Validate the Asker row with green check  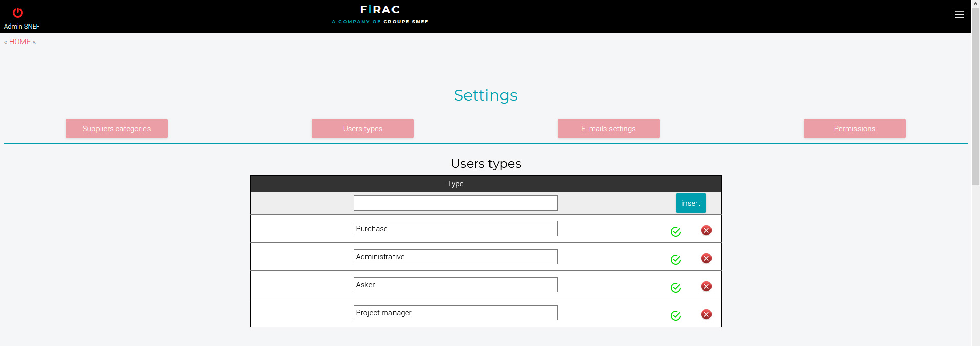675,288
